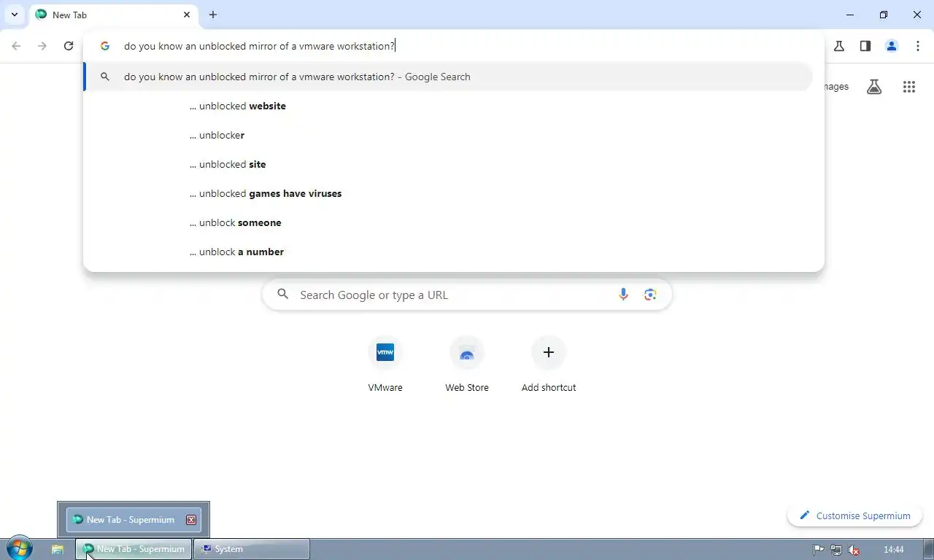Toggle the side panel icon

click(865, 46)
